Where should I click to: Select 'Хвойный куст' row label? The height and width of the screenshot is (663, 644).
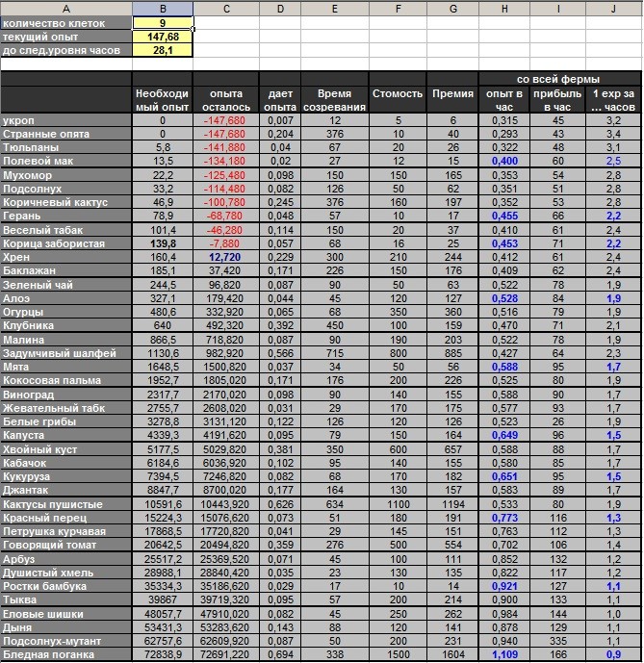coord(66,450)
